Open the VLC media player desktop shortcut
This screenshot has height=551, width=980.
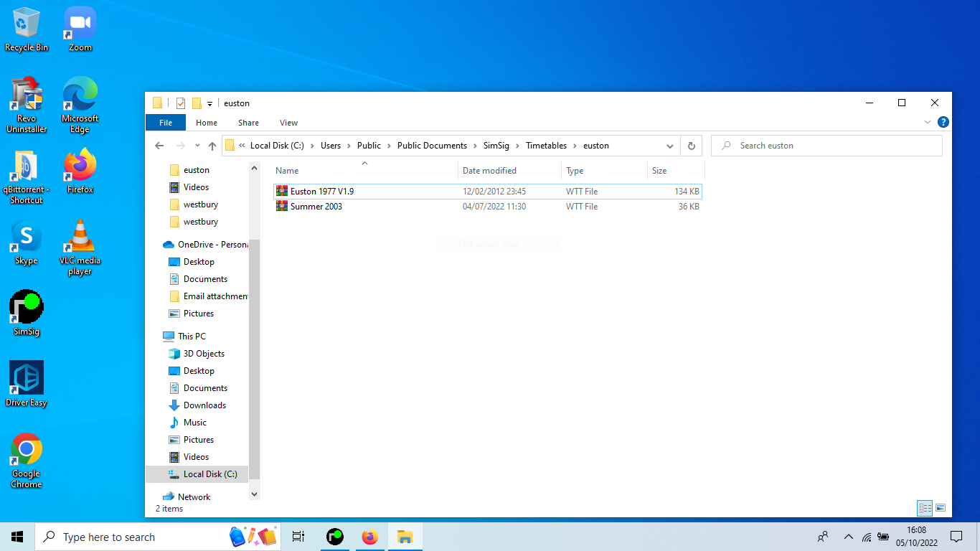[80, 248]
